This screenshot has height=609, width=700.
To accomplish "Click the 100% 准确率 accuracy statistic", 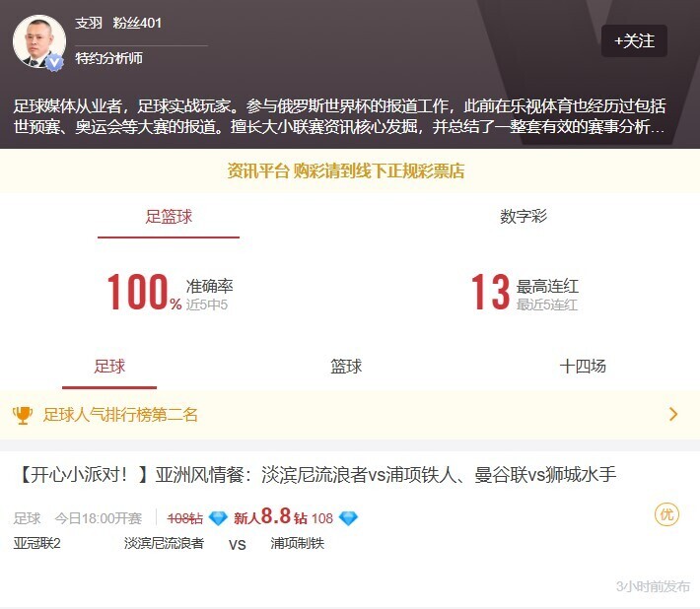I will (170, 293).
